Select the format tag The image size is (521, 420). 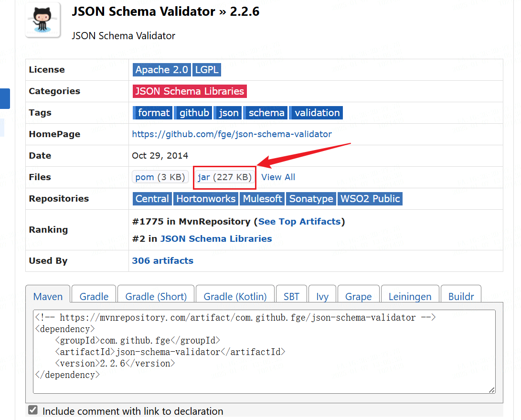(x=153, y=113)
